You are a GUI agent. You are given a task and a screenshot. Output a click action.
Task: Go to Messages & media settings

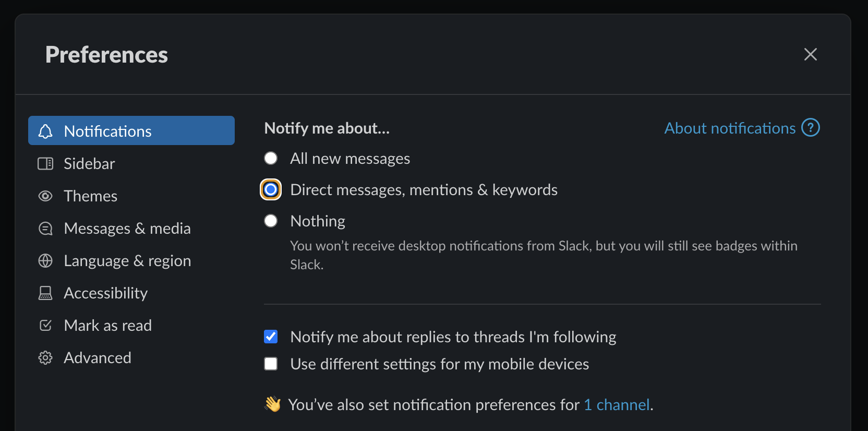pos(131,229)
